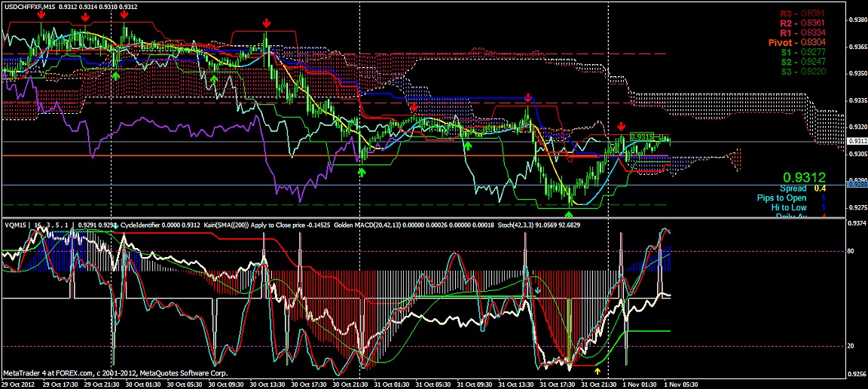Select the USDCHFFXF,M15 chart title
The image size is (868, 389).
point(29,6)
